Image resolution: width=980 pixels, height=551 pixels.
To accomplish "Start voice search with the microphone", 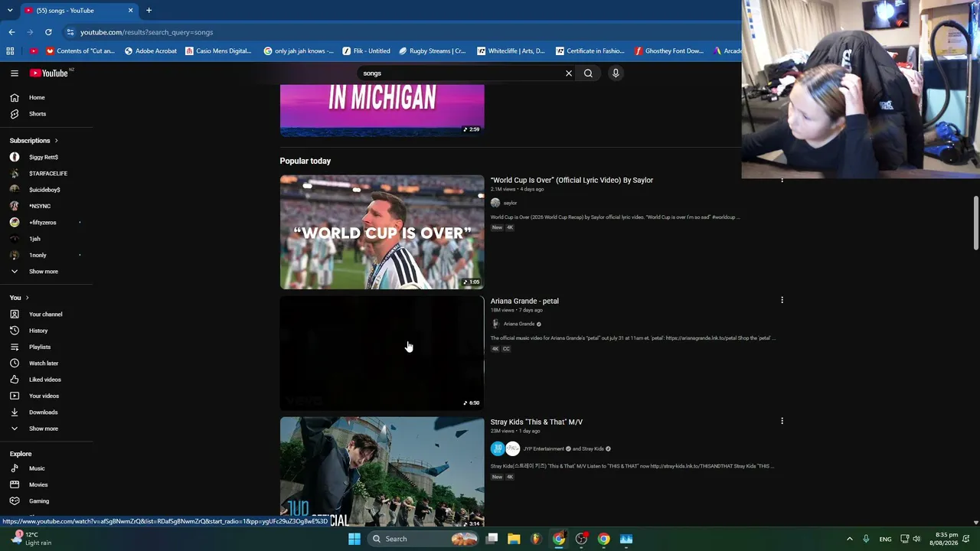I will point(616,73).
